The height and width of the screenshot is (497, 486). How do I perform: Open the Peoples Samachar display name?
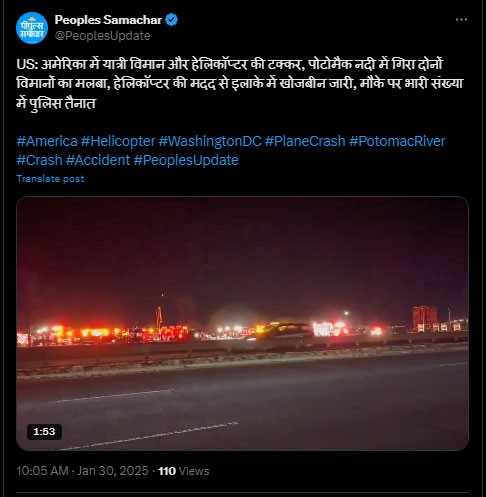108,20
